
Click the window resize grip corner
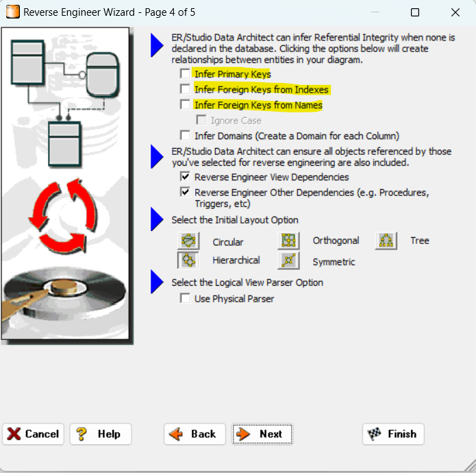(x=470, y=466)
